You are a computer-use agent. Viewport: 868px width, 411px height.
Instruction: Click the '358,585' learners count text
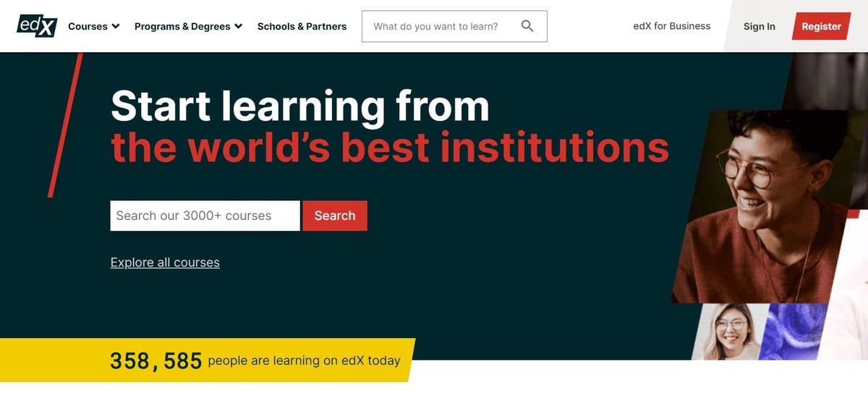[156, 360]
